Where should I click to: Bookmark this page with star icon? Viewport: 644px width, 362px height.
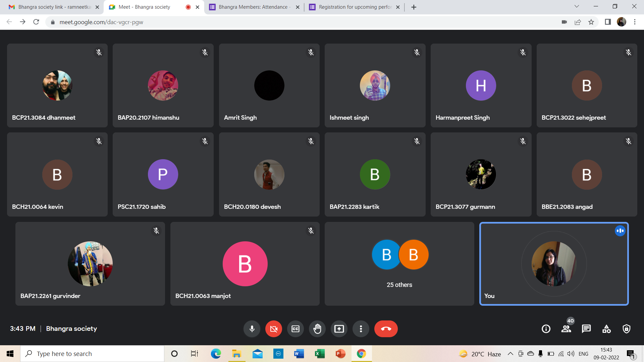click(x=591, y=22)
